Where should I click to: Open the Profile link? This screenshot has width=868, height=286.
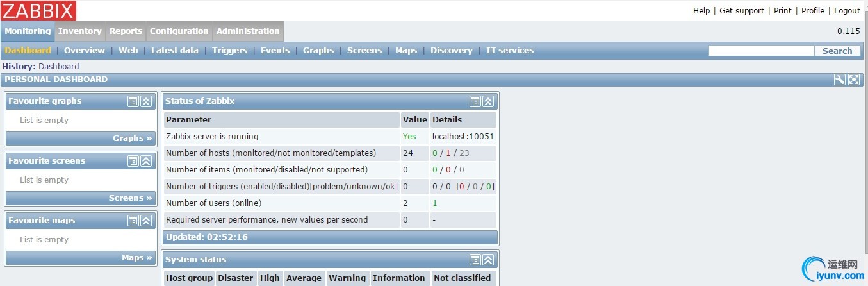813,10
